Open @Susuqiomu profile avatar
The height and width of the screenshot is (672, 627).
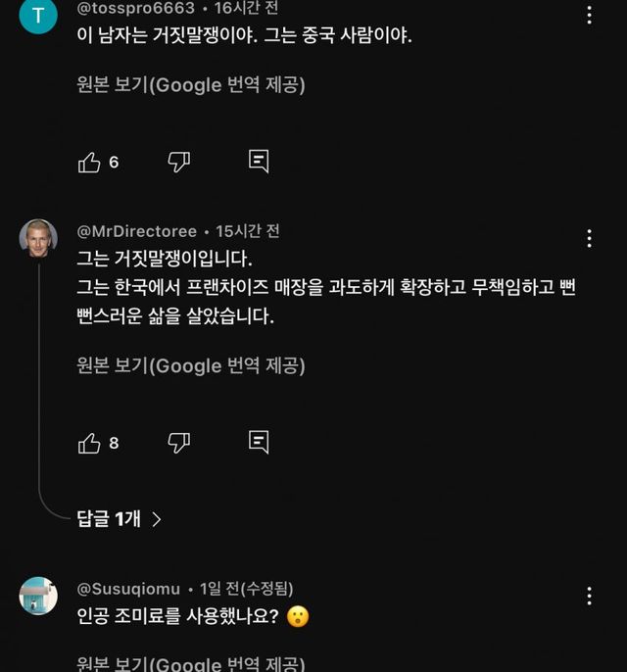pos(38,596)
